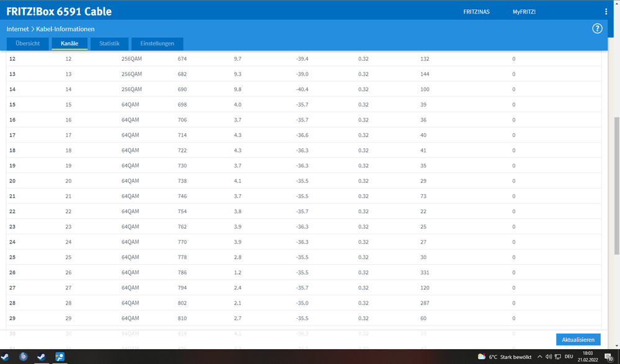620x364 pixels.
Task: Switch to the Übersicht tab
Action: pos(28,43)
